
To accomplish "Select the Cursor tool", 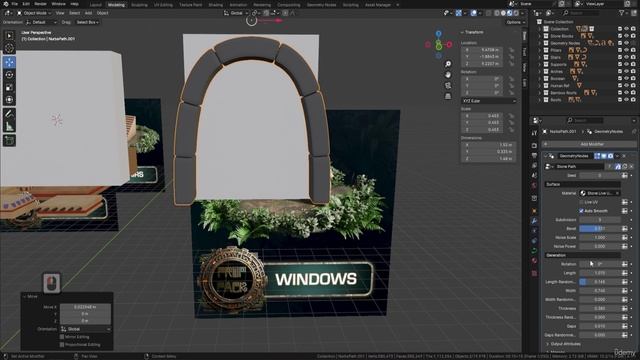I will (x=9, y=48).
